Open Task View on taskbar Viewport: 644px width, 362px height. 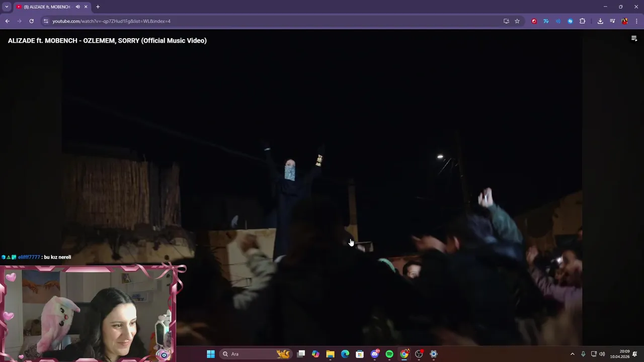(x=301, y=354)
